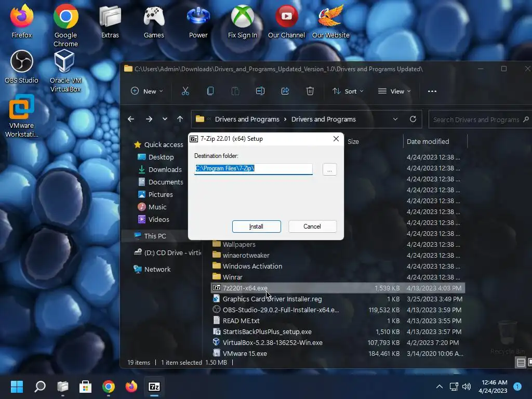The height and width of the screenshot is (399, 532).
Task: Open the Sort dropdown
Action: 348,91
